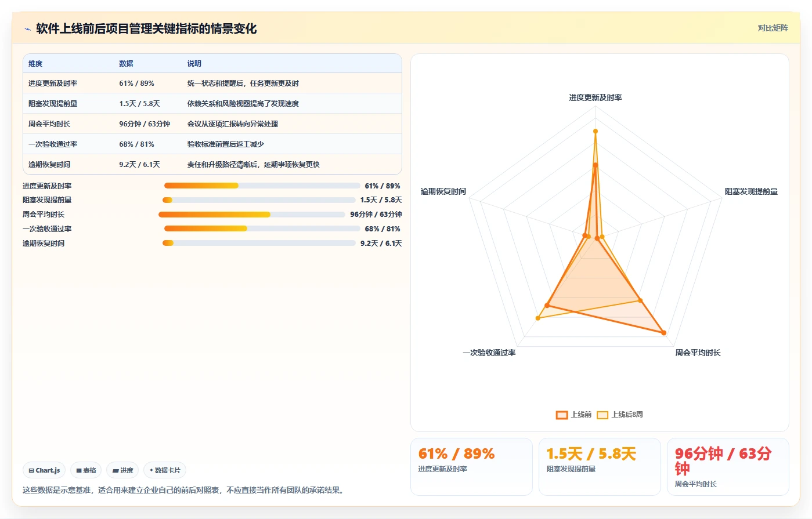Click the 68% / 81% table cell
The image size is (812, 519).
(x=136, y=144)
